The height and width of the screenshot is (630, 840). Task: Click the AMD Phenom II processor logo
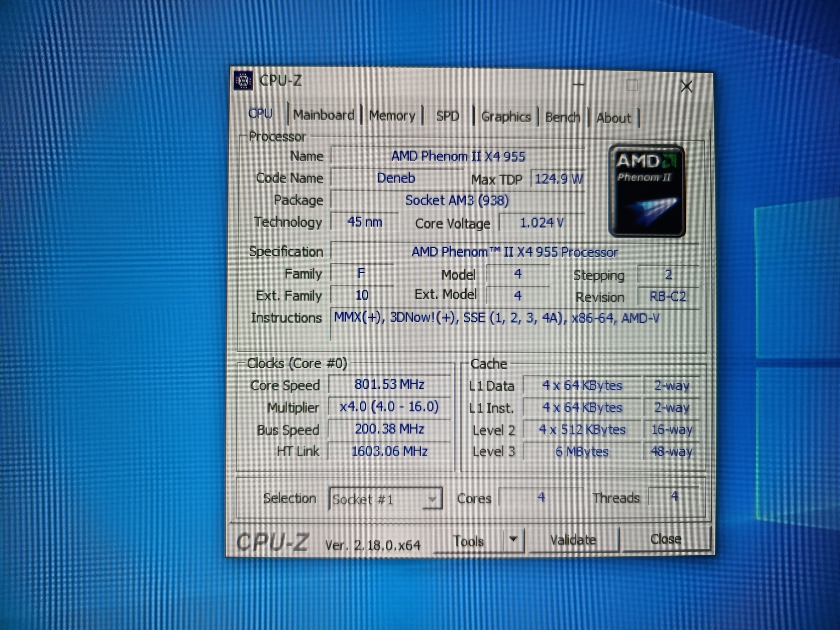[647, 191]
